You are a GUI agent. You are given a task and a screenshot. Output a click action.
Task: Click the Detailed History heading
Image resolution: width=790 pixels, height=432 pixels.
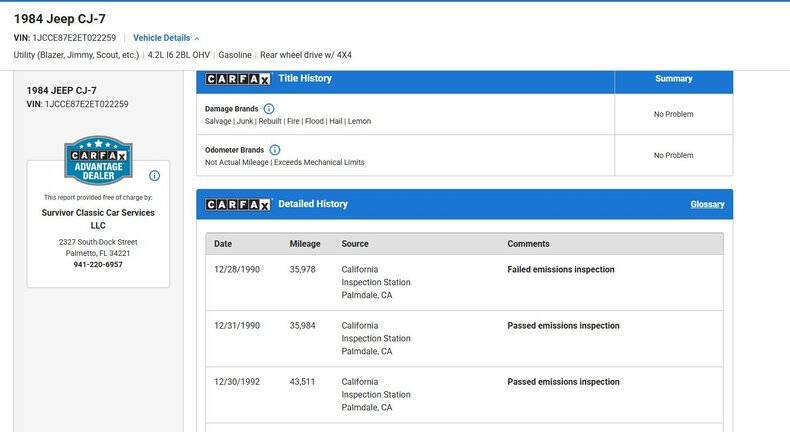313,204
